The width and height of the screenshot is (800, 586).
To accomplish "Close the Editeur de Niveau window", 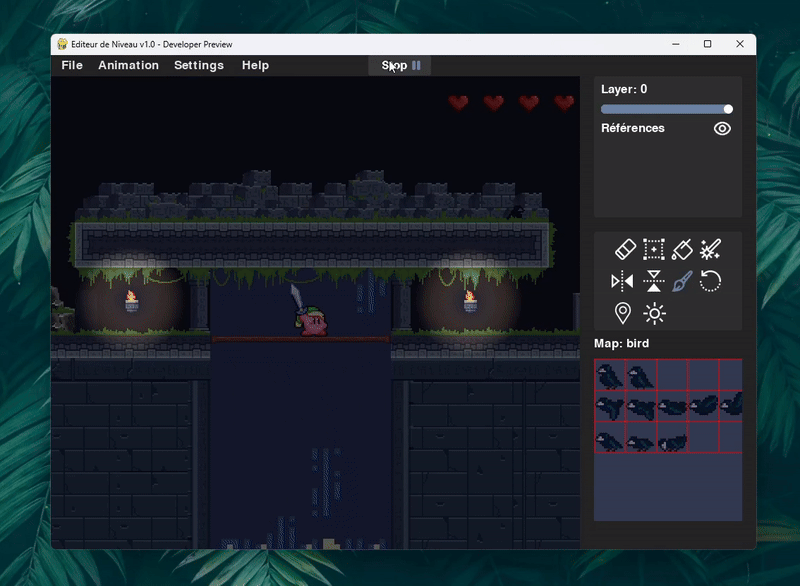I will coord(740,44).
